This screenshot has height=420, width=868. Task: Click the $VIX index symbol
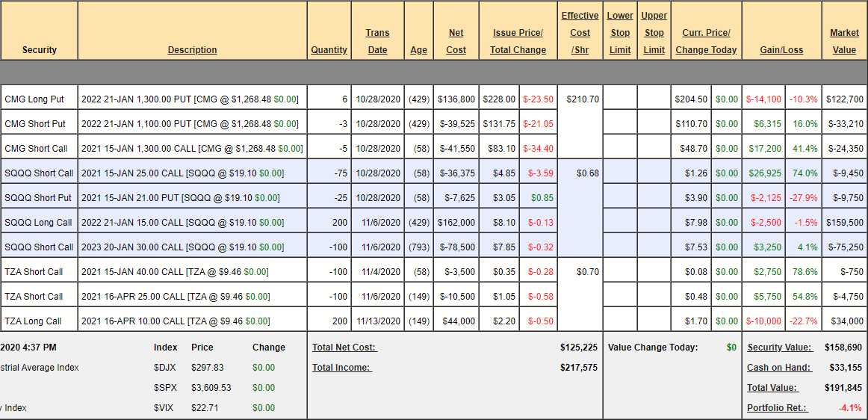165,408
